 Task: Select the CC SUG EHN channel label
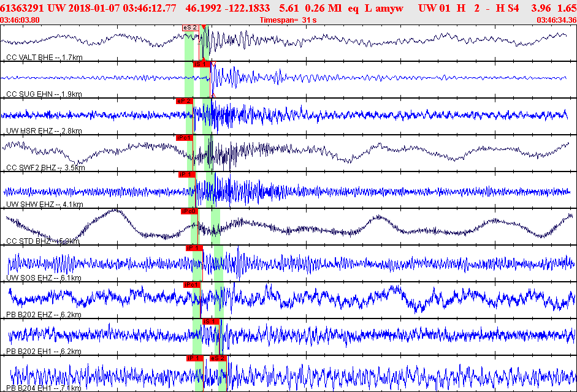click(44, 94)
